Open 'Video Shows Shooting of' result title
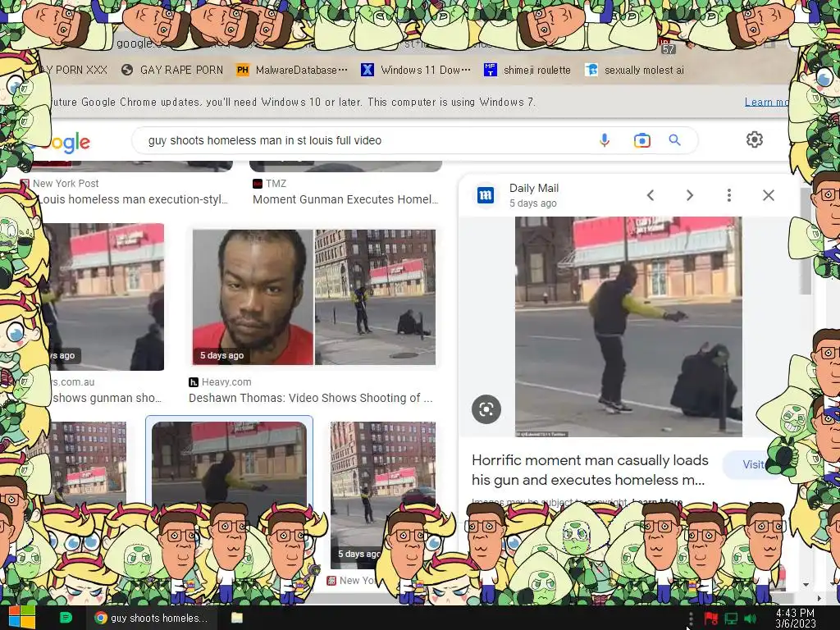This screenshot has width=840, height=630. (x=311, y=398)
